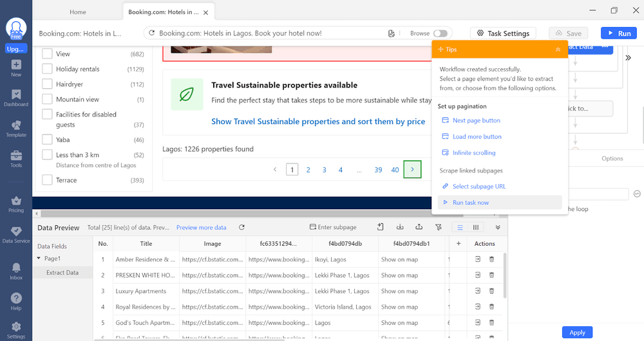The width and height of the screenshot is (644, 341).
Task: Choose Infinite scrolling option
Action: pyautogui.click(x=474, y=152)
